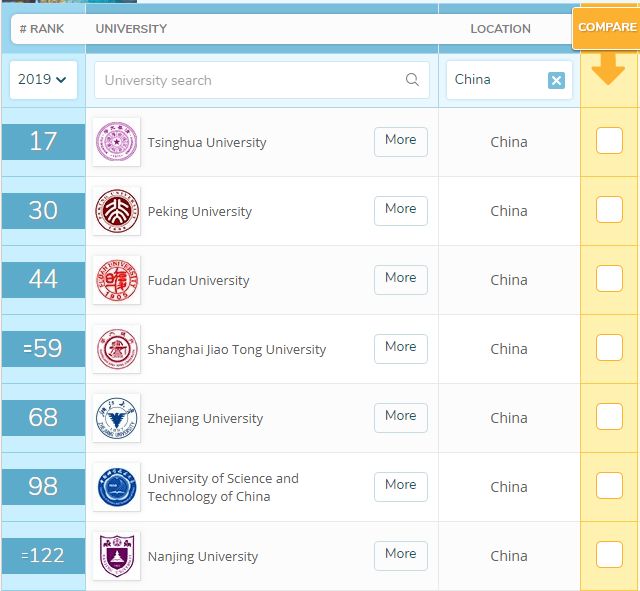This screenshot has width=640, height=591.
Task: Open the 2019 year dropdown
Action: (x=43, y=80)
